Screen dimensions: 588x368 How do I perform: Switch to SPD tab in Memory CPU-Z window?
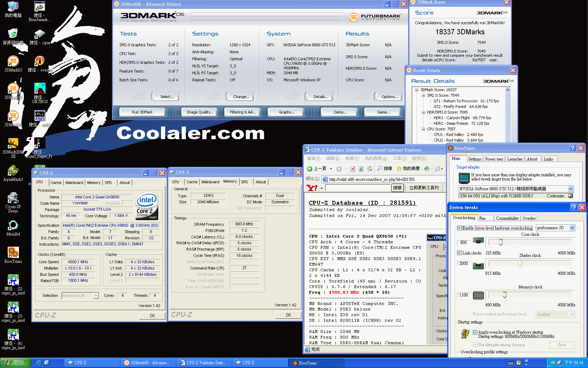tap(244, 182)
